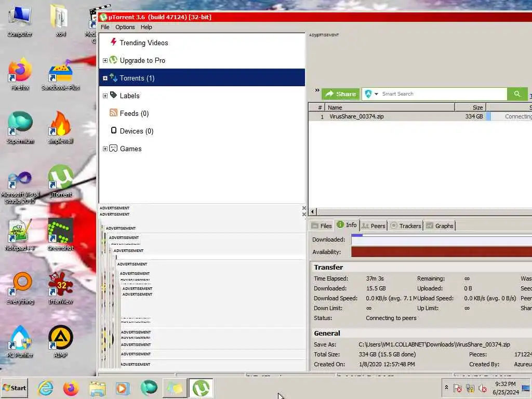Click the Save As file path
532x399 pixels.
tap(434, 344)
